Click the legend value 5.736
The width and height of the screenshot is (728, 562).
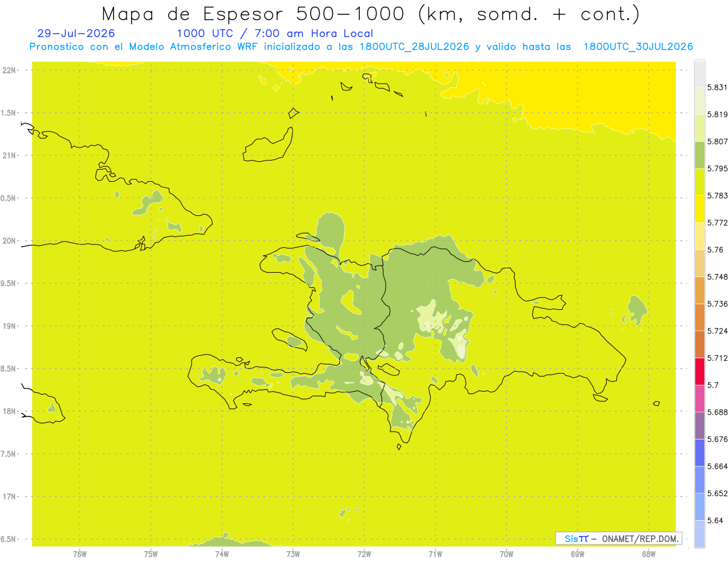click(x=717, y=304)
